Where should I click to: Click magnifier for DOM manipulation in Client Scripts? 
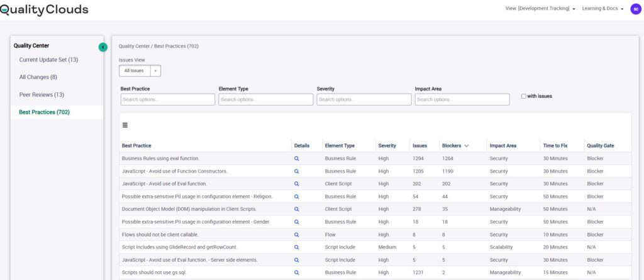coord(297,209)
